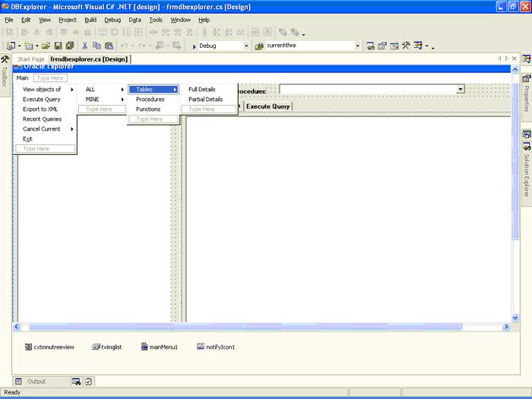Select the frmdbexplorer.cs [Design] tab
This screenshot has width=532, height=399.
(89, 59)
